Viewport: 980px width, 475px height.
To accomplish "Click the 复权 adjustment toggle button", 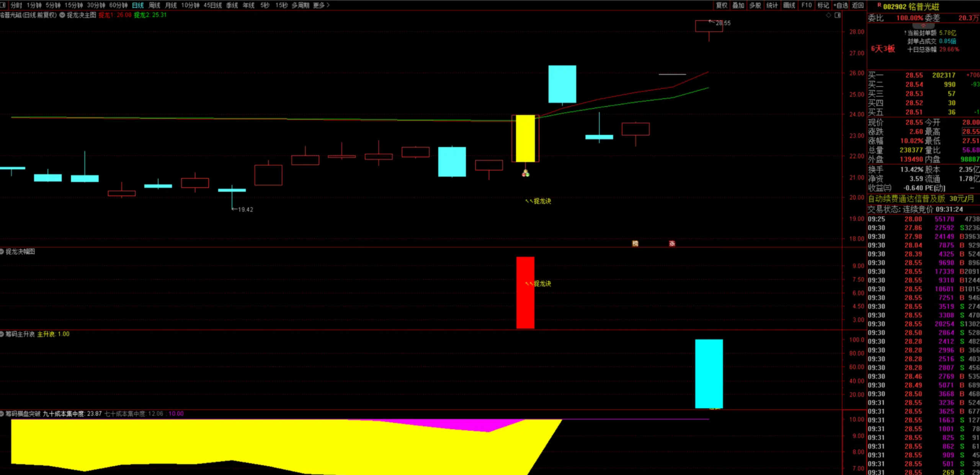I will (x=722, y=5).
